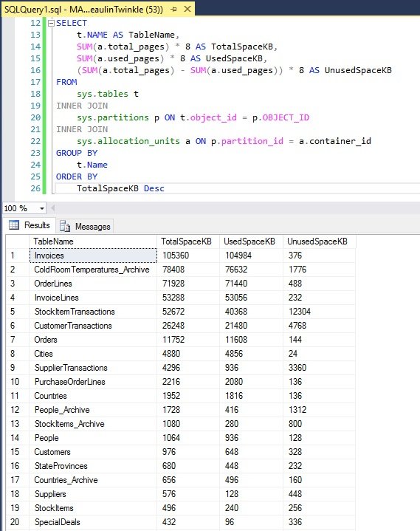Click the Messages tab icon

65,226
